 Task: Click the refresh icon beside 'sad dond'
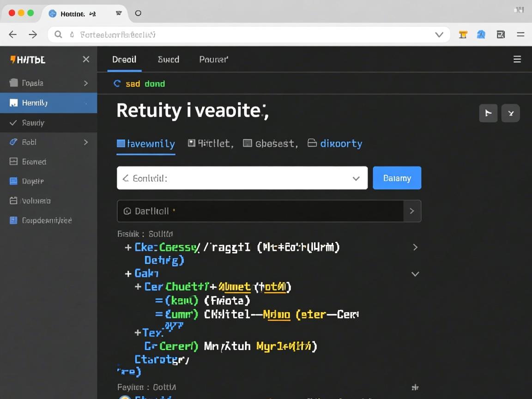click(117, 84)
